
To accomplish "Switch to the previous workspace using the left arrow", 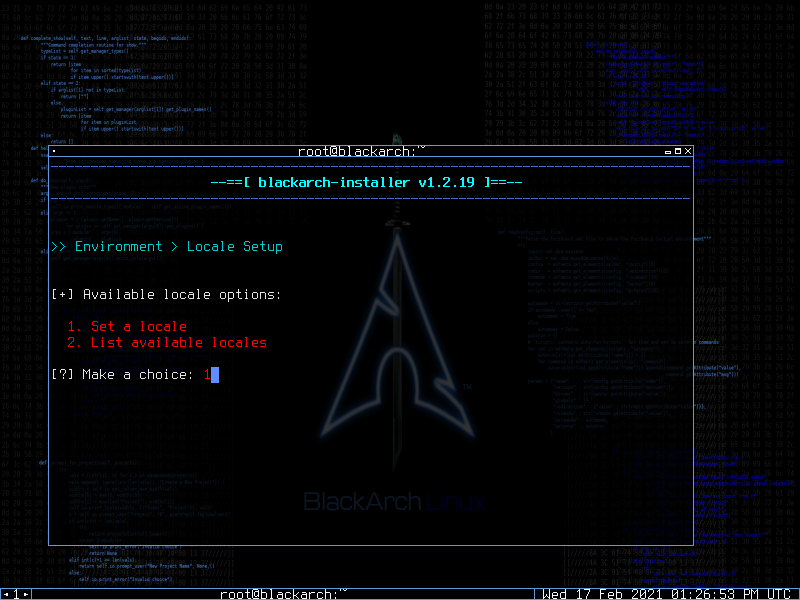I will coord(6,594).
